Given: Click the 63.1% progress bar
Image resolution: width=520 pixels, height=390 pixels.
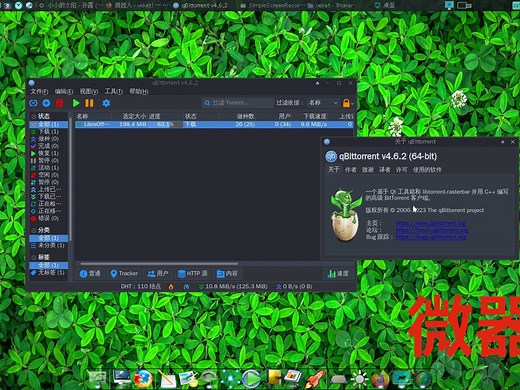Looking at the screenshot, I should (x=165, y=124).
